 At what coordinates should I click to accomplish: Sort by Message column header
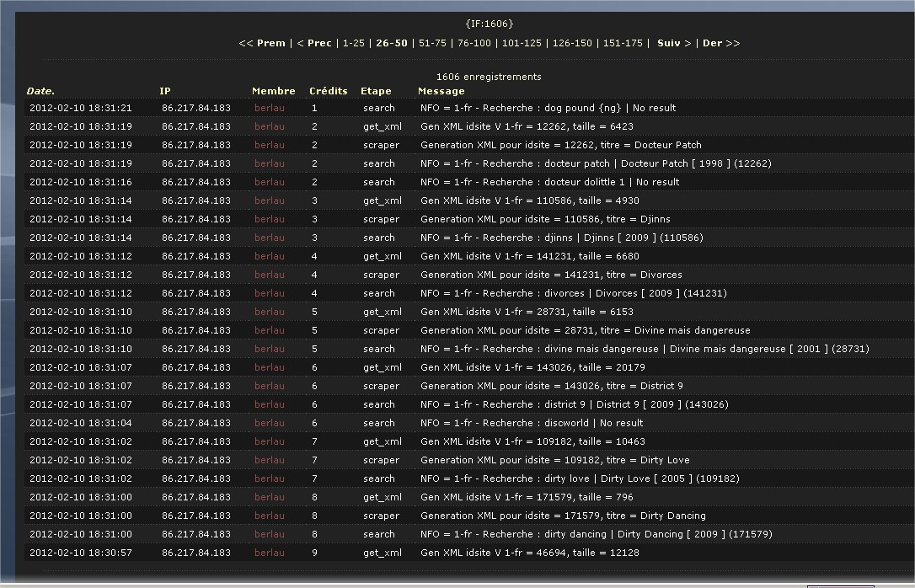tap(441, 91)
